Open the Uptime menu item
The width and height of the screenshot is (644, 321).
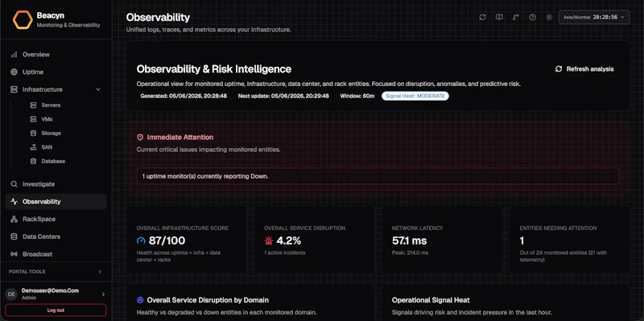click(56, 72)
